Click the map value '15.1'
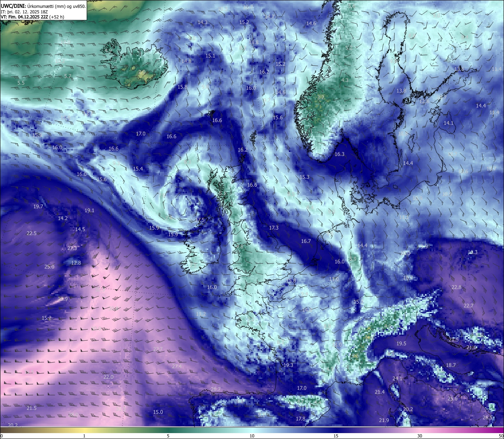The image size is (504, 439). click(x=211, y=56)
